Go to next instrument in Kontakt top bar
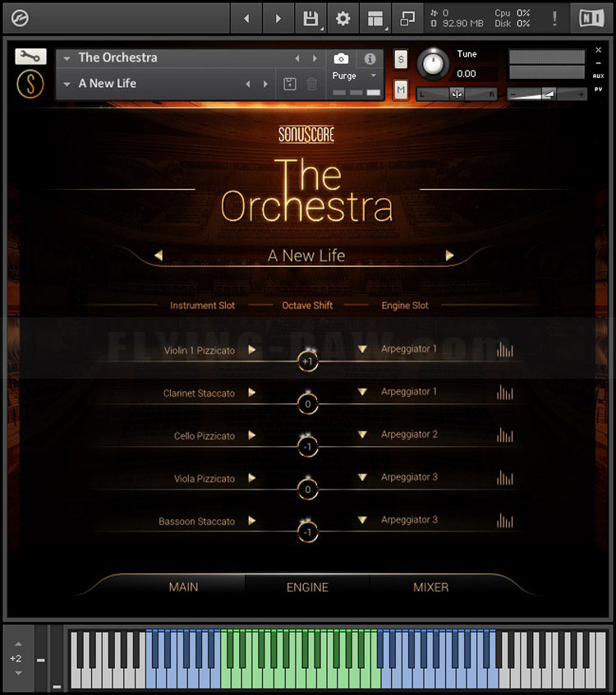This screenshot has height=695, width=616. 278,19
